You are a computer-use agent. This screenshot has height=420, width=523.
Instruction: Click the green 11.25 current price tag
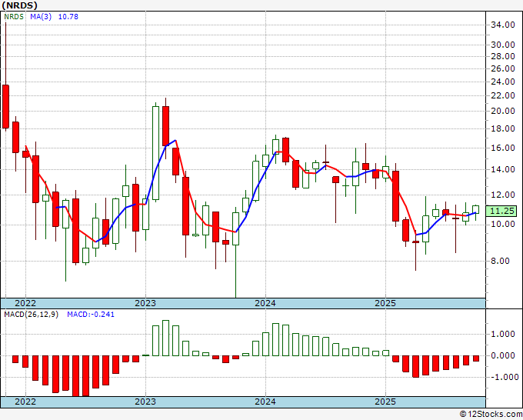502,211
